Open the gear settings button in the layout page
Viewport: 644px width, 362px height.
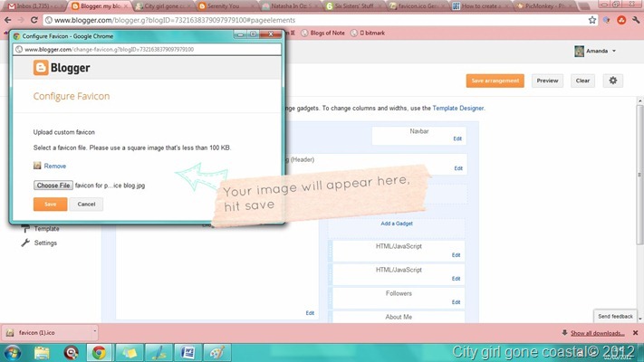pyautogui.click(x=613, y=81)
